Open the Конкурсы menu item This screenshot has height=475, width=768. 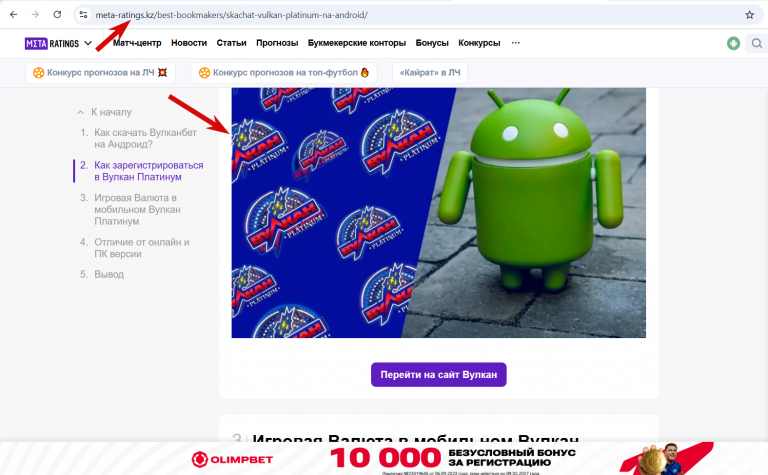click(479, 43)
